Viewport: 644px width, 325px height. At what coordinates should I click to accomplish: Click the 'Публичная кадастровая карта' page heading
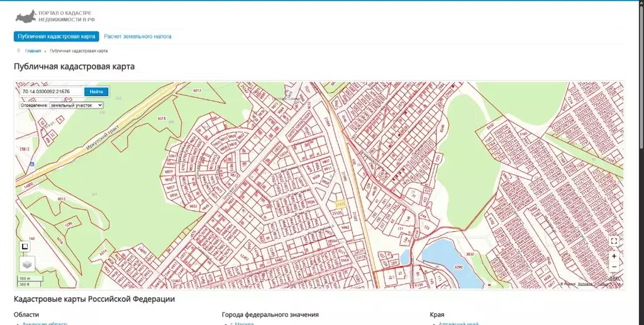(x=74, y=67)
